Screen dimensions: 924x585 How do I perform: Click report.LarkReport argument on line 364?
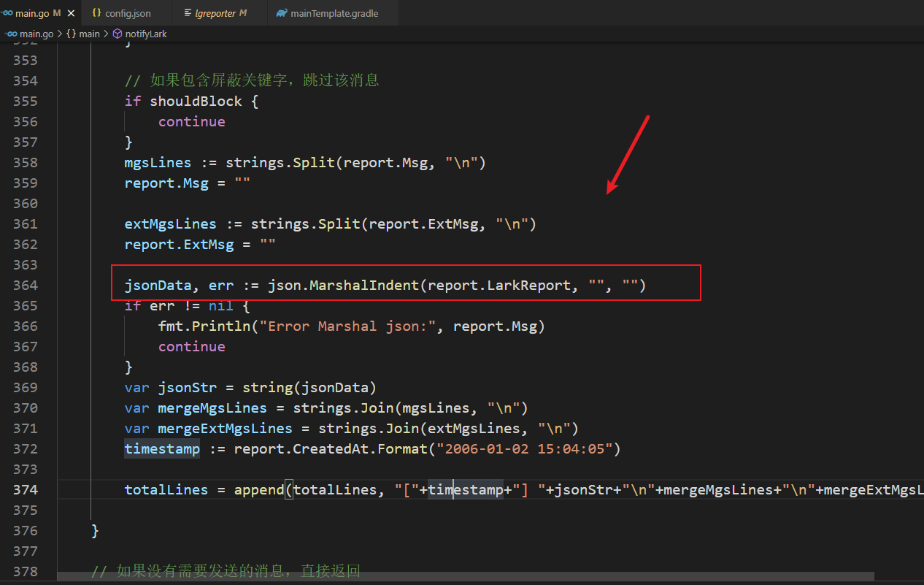pyautogui.click(x=498, y=285)
